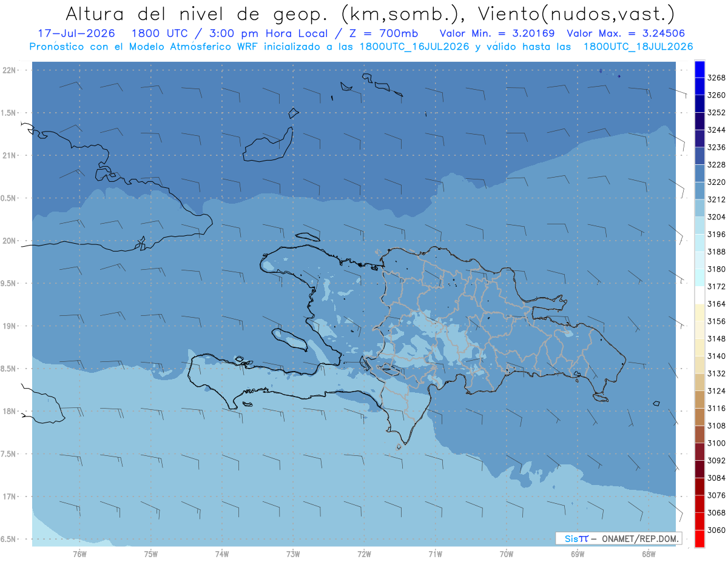Select the '1800UTC_18JUL2026' valid-until time

coord(638,47)
